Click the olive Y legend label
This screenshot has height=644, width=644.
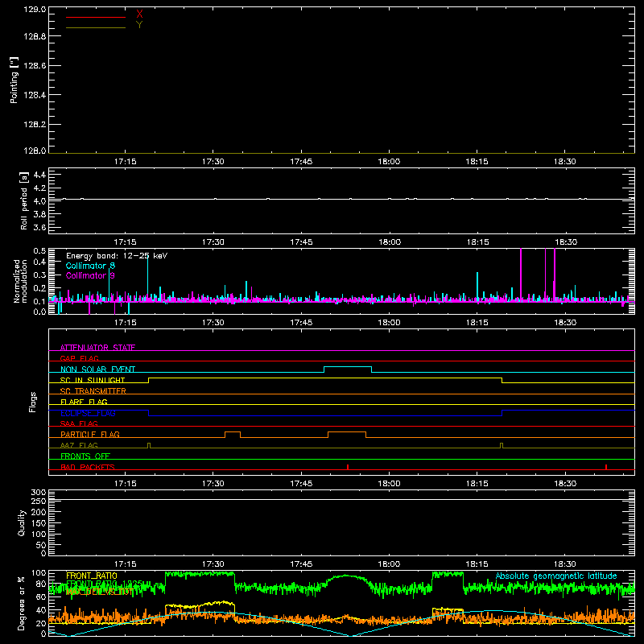[139, 25]
